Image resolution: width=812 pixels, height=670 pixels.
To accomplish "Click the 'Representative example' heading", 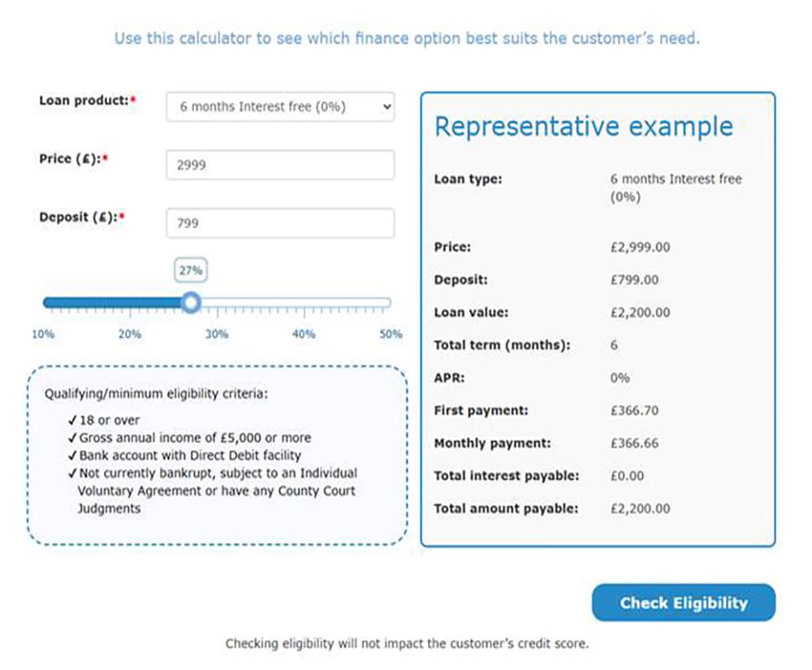I will [583, 127].
